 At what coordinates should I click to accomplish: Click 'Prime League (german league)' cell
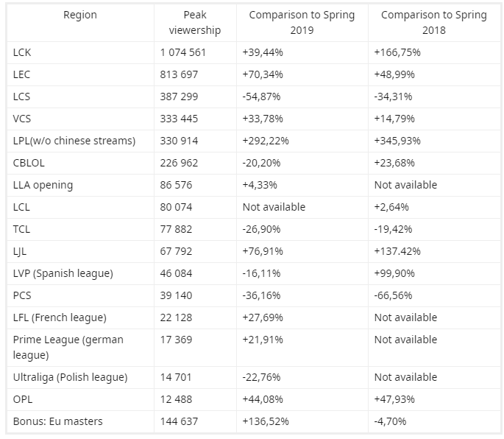pyautogui.click(x=68, y=346)
